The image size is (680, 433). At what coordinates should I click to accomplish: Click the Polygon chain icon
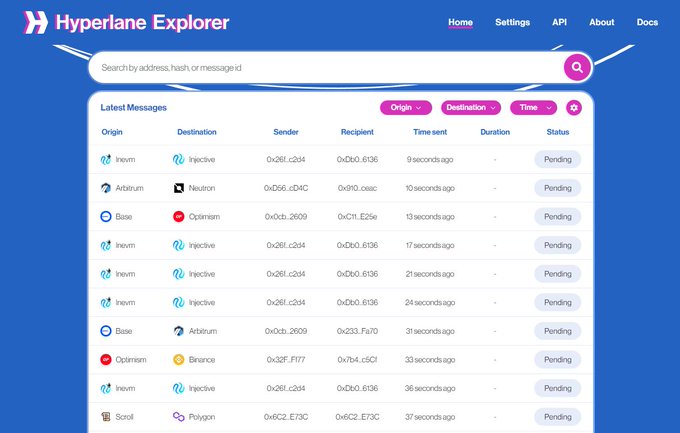coord(179,417)
